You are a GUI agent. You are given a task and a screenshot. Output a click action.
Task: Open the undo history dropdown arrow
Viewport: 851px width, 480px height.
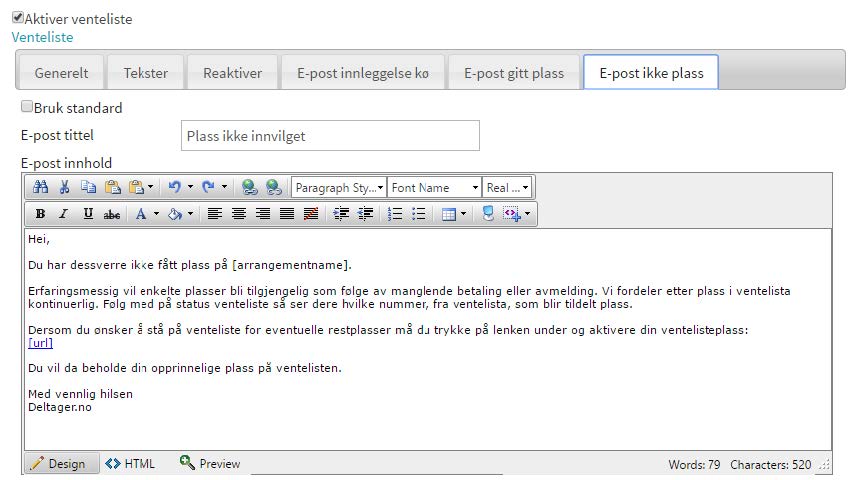click(x=190, y=187)
